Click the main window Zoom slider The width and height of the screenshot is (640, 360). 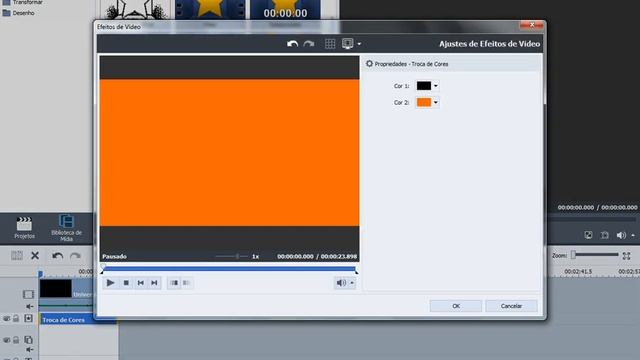coord(595,255)
